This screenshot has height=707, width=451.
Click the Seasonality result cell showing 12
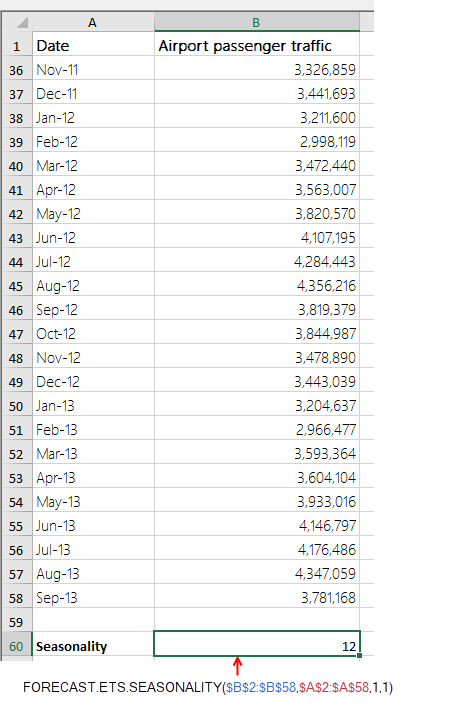tap(257, 643)
